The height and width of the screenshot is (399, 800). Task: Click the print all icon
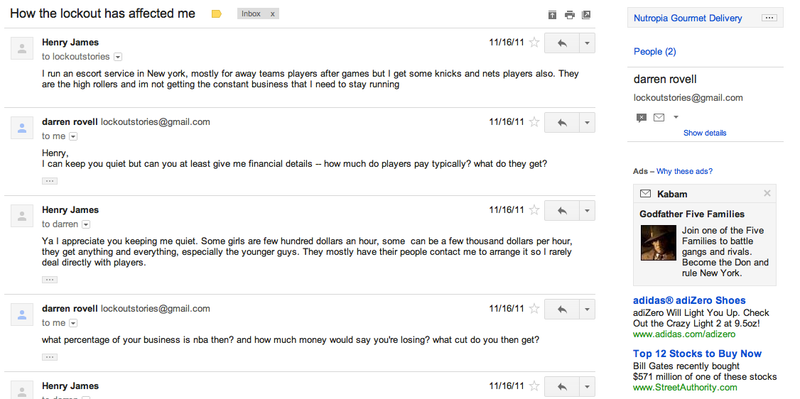click(569, 15)
